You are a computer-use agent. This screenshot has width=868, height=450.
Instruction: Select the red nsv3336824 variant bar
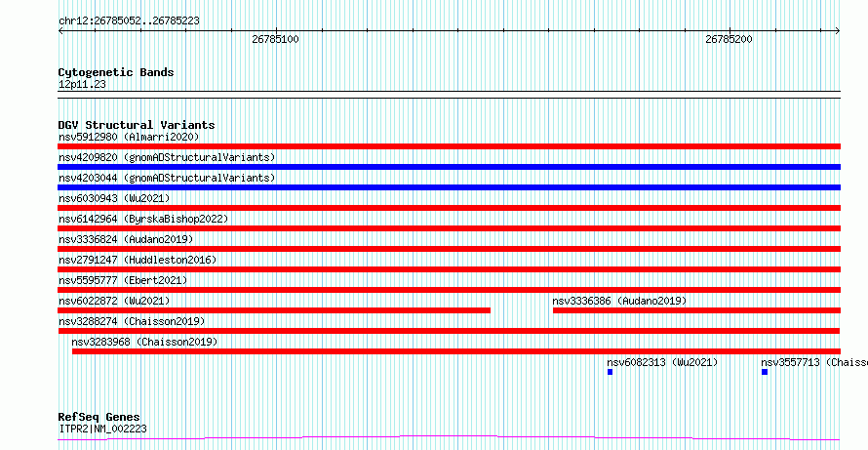449,249
